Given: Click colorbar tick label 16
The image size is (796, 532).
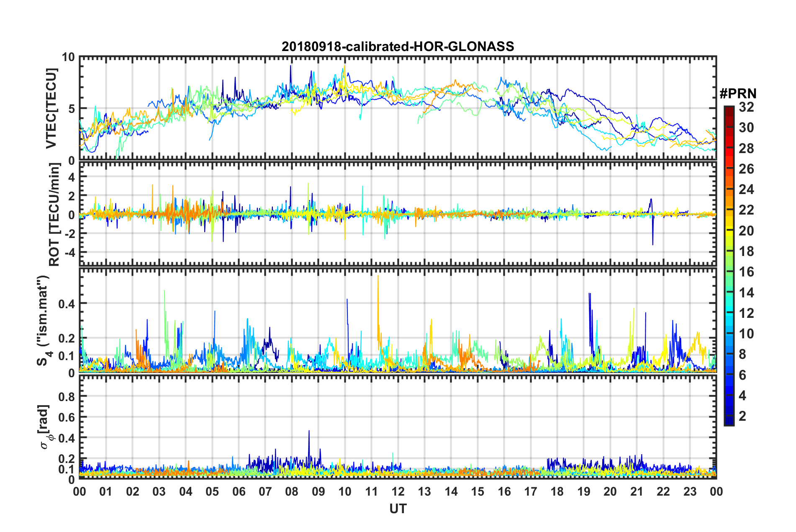Looking at the screenshot, I should pyautogui.click(x=746, y=272).
